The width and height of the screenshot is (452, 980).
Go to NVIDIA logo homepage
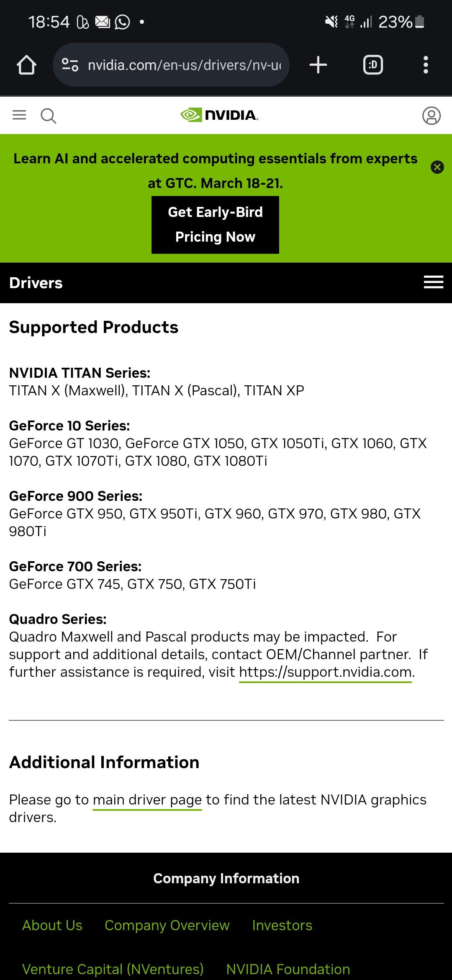[219, 115]
